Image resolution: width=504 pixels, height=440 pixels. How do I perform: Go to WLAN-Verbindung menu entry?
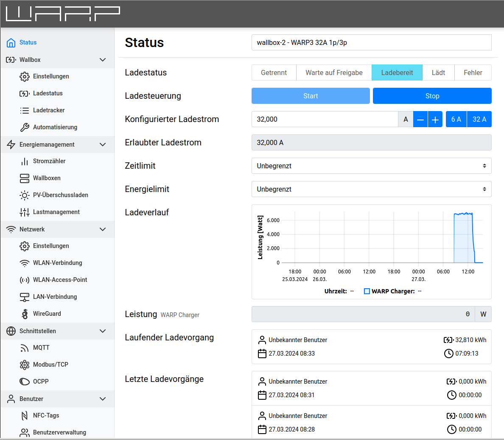pyautogui.click(x=57, y=263)
